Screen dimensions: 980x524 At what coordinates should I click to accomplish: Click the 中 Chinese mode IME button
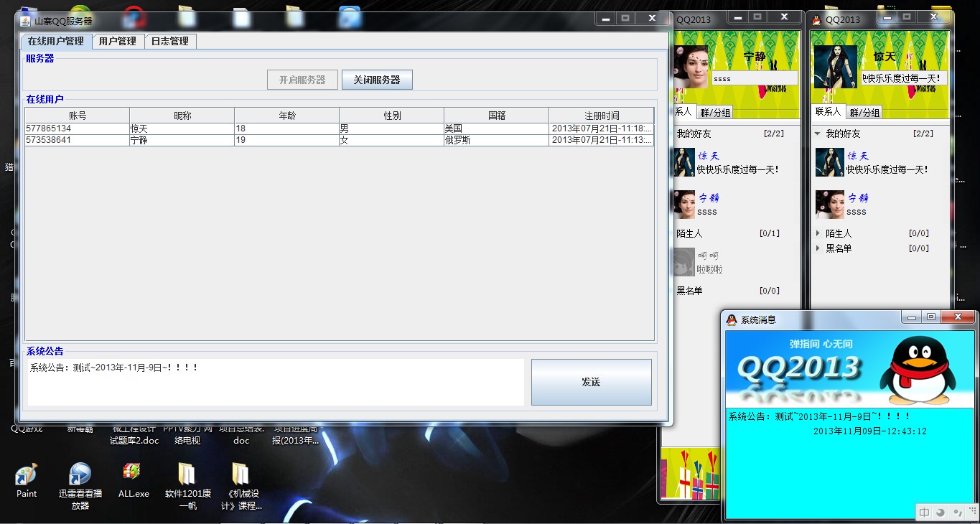925,513
